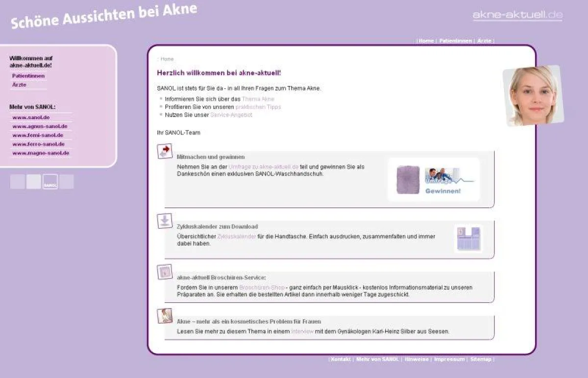Open the Zykluskalender preview thumbnail
The width and height of the screenshot is (588, 378).
pos(468,238)
